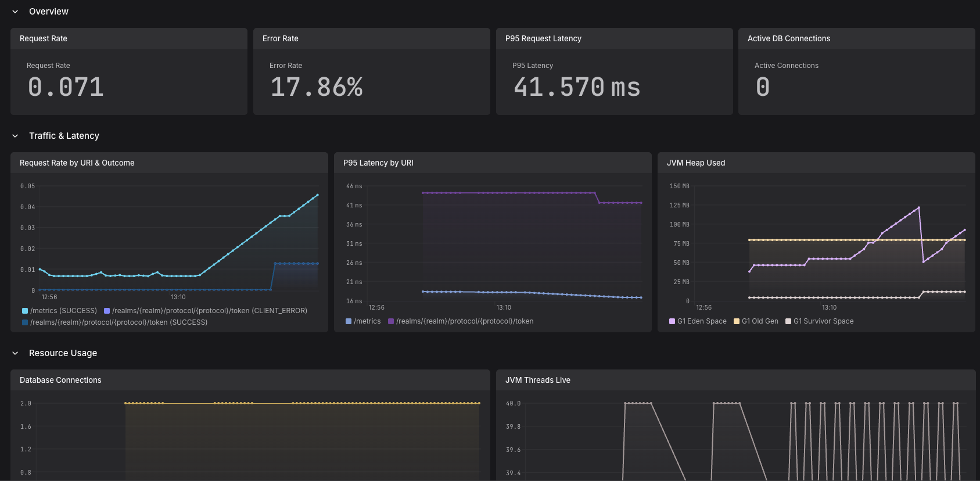The height and width of the screenshot is (481, 980).
Task: Click the G1 Old Gen legend swatch
Action: [737, 321]
